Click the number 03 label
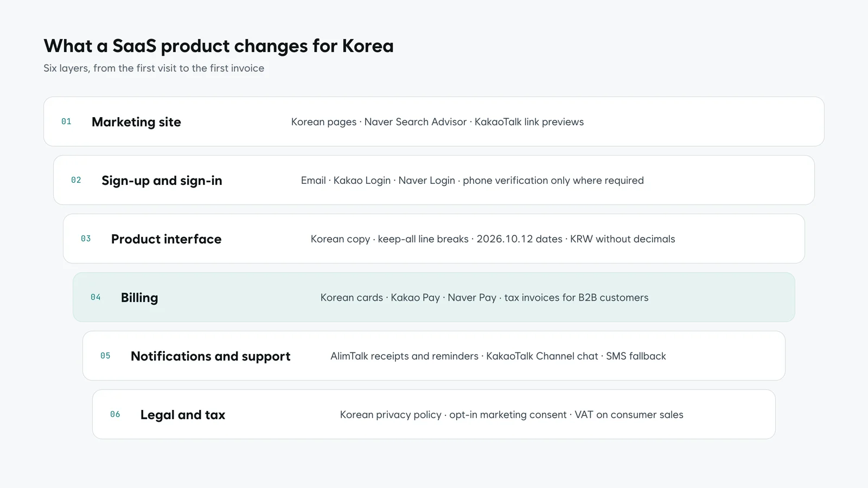This screenshot has width=868, height=488. [86, 239]
